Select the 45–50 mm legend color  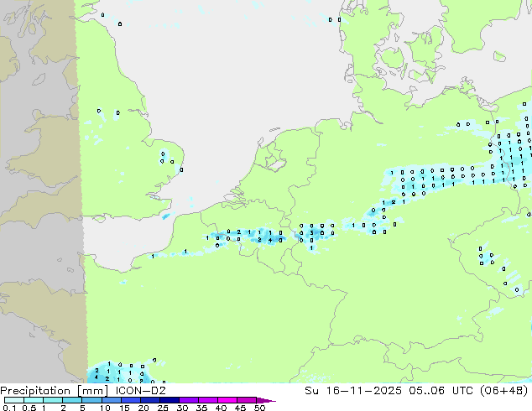[x=247, y=400]
